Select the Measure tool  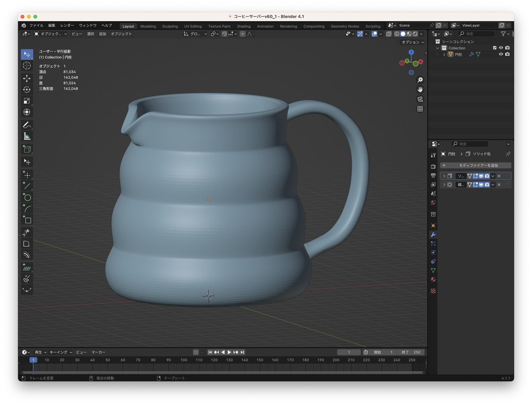coord(27,136)
